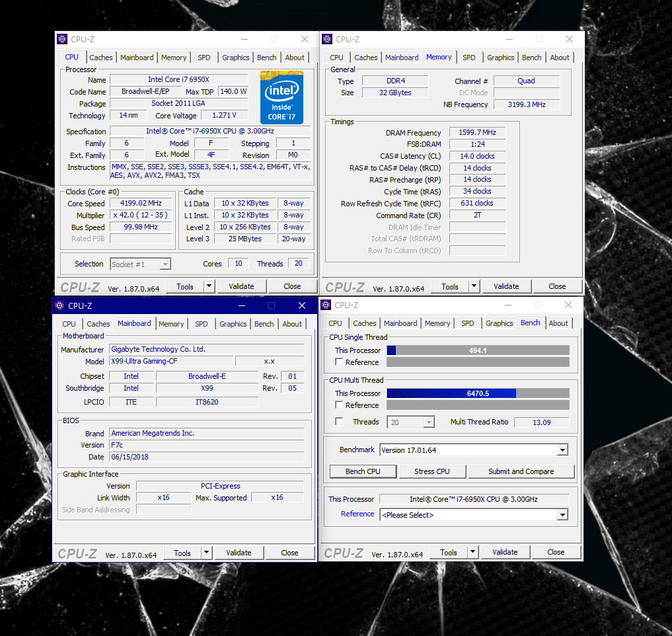The image size is (672, 636).
Task: Open the Mainboard tab in the Memory window
Action: [402, 58]
